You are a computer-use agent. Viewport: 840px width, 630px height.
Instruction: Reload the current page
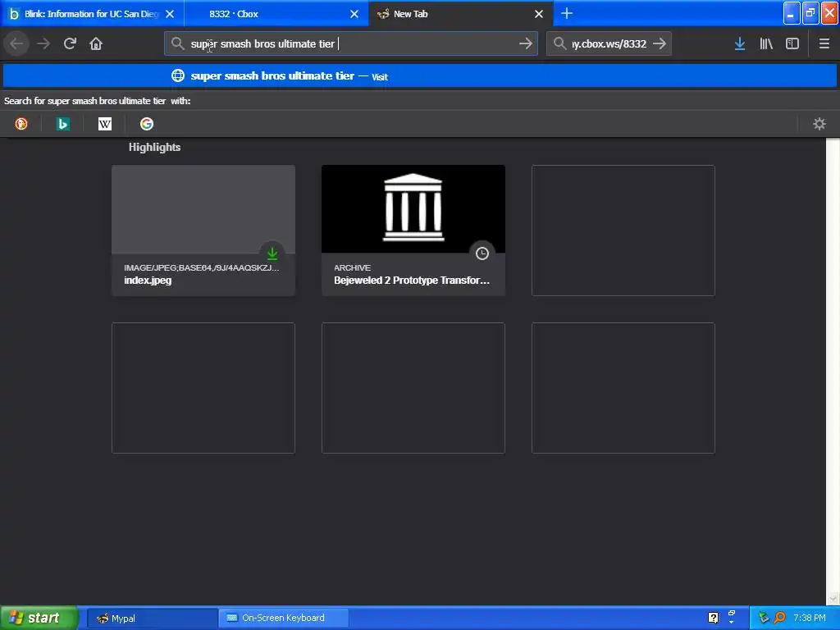coord(70,43)
